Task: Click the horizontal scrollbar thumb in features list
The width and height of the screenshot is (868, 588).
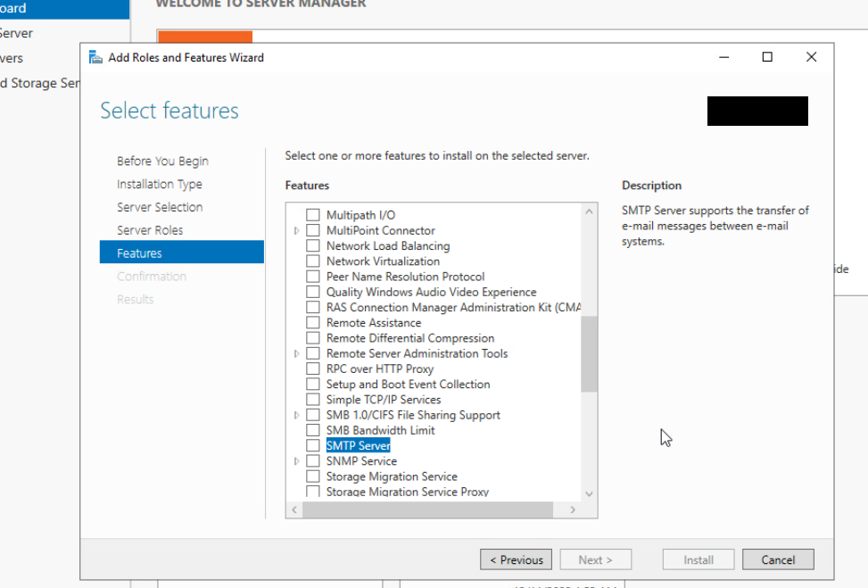Action: point(427,509)
